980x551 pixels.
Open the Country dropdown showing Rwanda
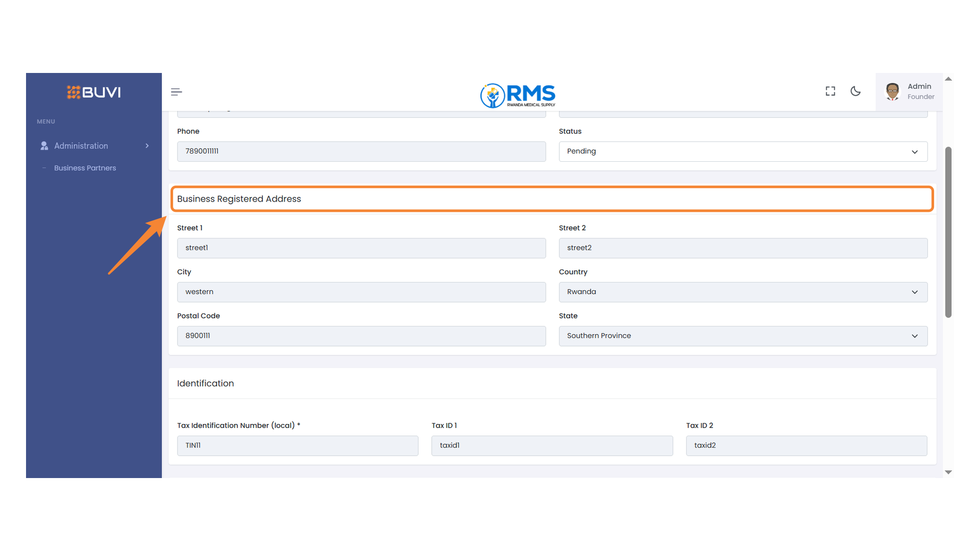[x=914, y=292]
